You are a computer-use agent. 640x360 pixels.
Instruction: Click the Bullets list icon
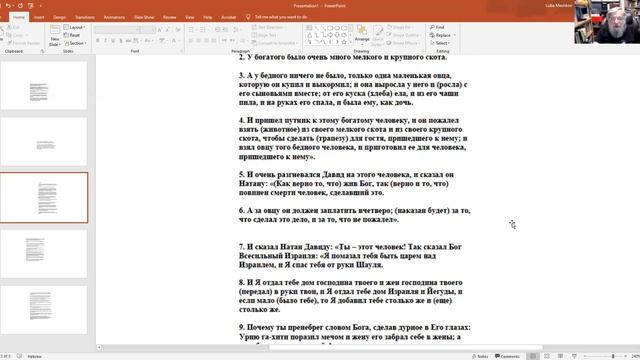pyautogui.click(x=192, y=30)
